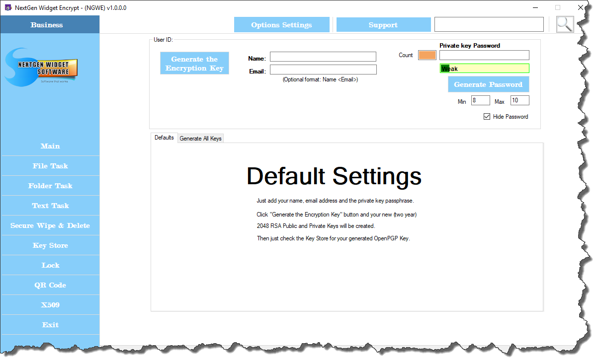
Task: Click the Business header button
Action: pyautogui.click(x=50, y=25)
